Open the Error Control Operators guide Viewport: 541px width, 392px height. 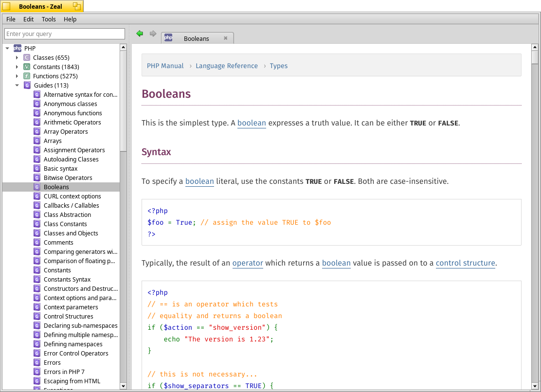76,354
